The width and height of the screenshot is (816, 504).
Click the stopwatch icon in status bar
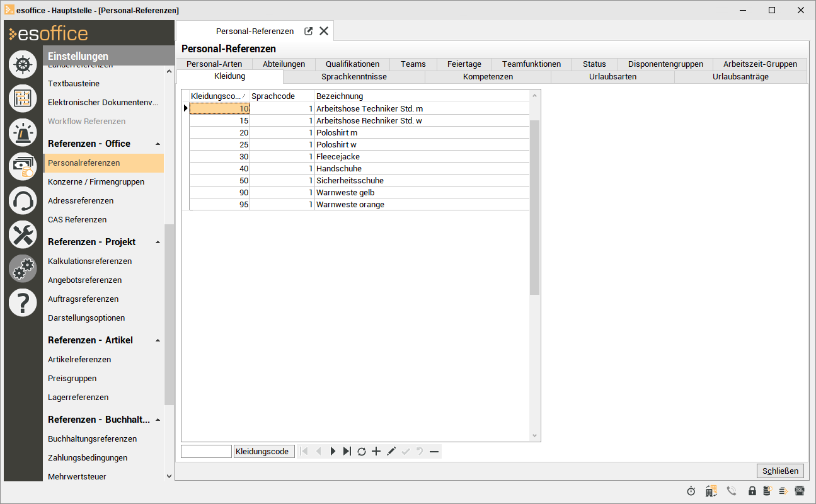691,491
